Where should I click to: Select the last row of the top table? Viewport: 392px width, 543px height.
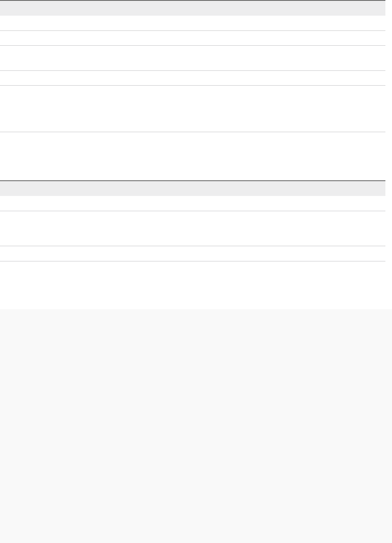[193, 156]
